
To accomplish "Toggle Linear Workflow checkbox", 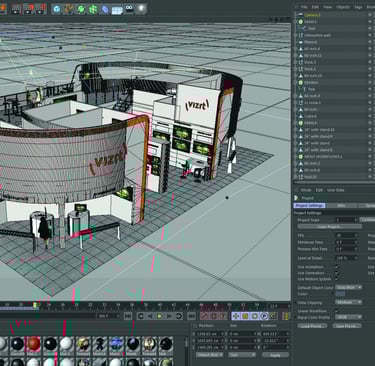I will pyautogui.click(x=337, y=311).
